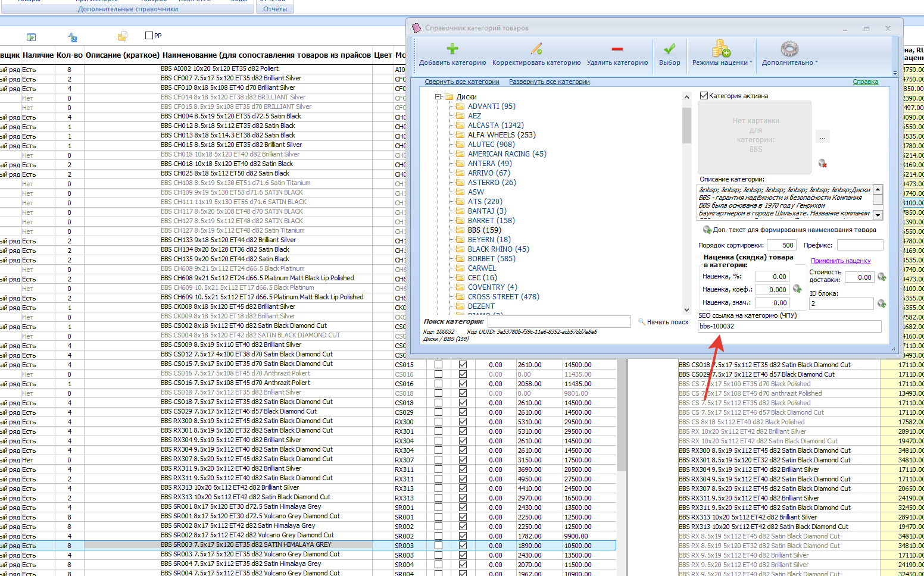Click the pencil Edit category icon
Screen dimensions: 924x576
[x=536, y=49]
